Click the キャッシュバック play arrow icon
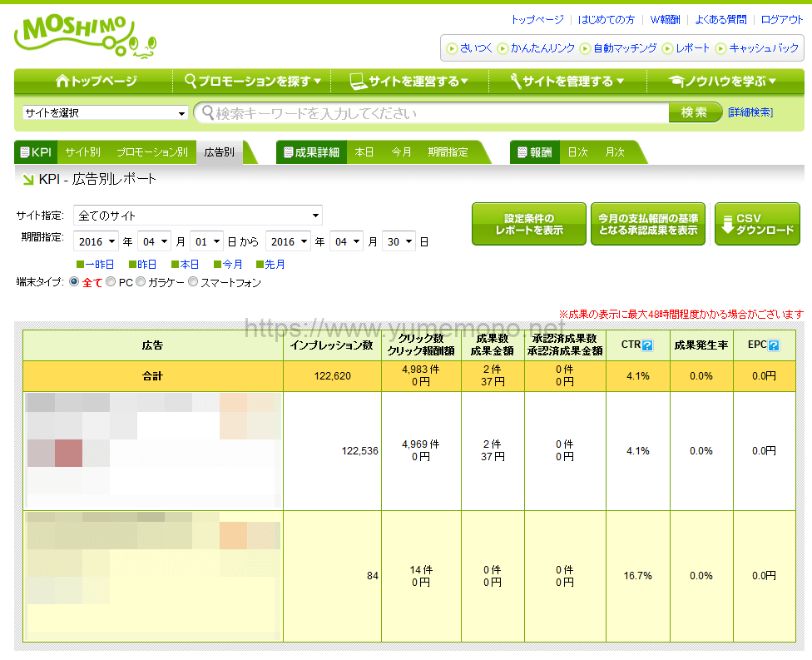Image resolution: width=812 pixels, height=660 pixels. tap(720, 48)
